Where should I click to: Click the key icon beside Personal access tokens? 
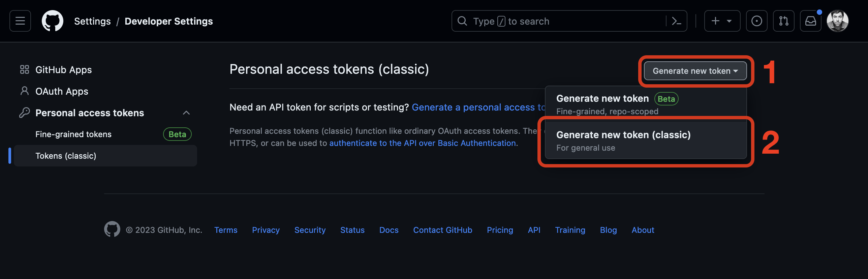[x=24, y=113]
